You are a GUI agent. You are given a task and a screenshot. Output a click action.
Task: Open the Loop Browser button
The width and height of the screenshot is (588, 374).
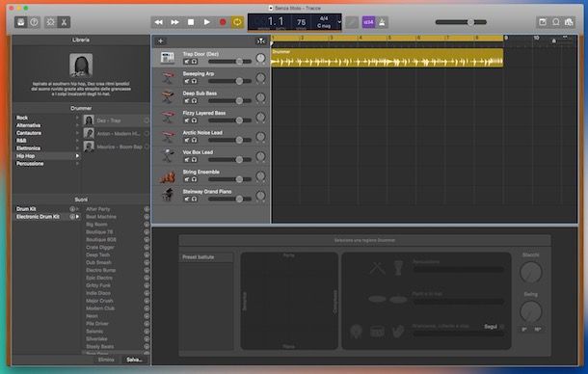556,22
